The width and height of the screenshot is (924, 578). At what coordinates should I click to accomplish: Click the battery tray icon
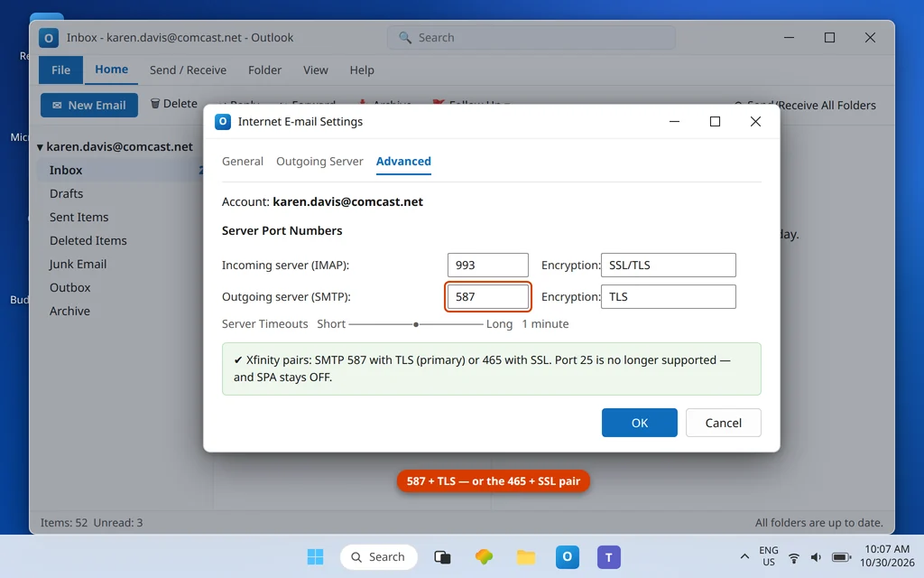click(x=842, y=557)
